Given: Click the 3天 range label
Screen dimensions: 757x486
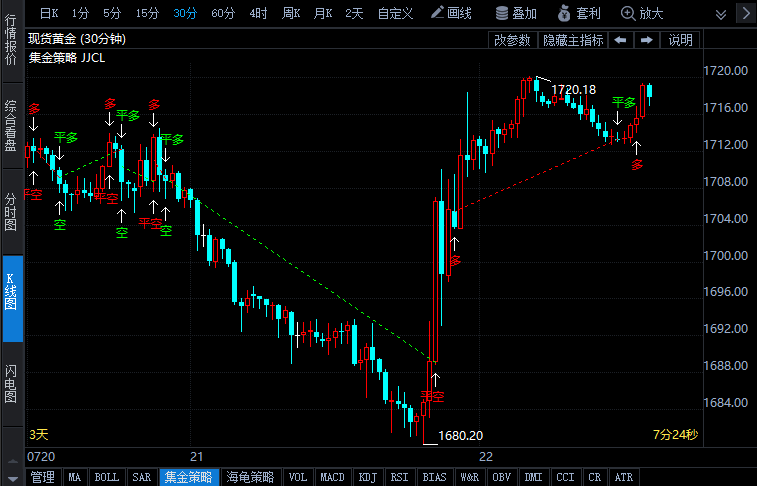Looking at the screenshot, I should (39, 434).
